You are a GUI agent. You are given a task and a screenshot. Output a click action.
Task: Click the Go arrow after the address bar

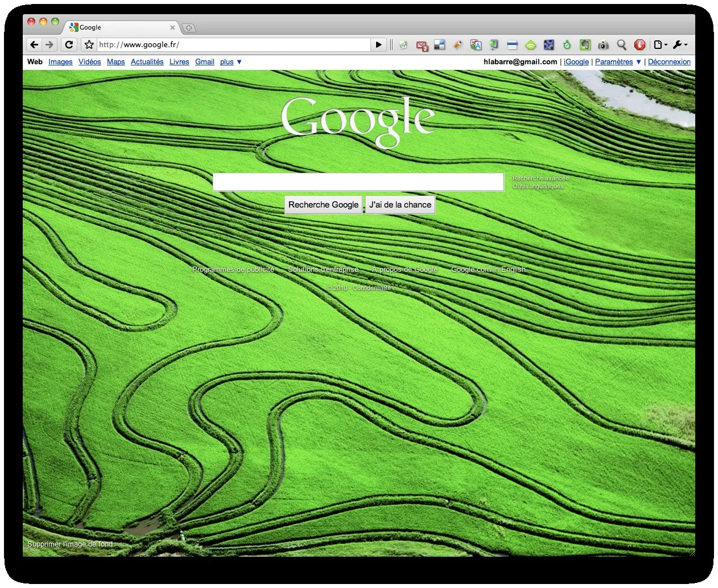point(378,44)
